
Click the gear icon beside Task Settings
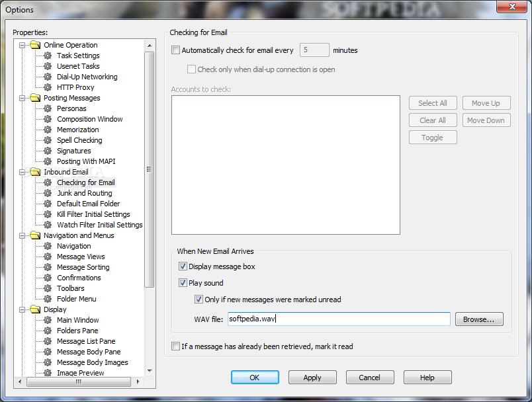click(x=48, y=56)
